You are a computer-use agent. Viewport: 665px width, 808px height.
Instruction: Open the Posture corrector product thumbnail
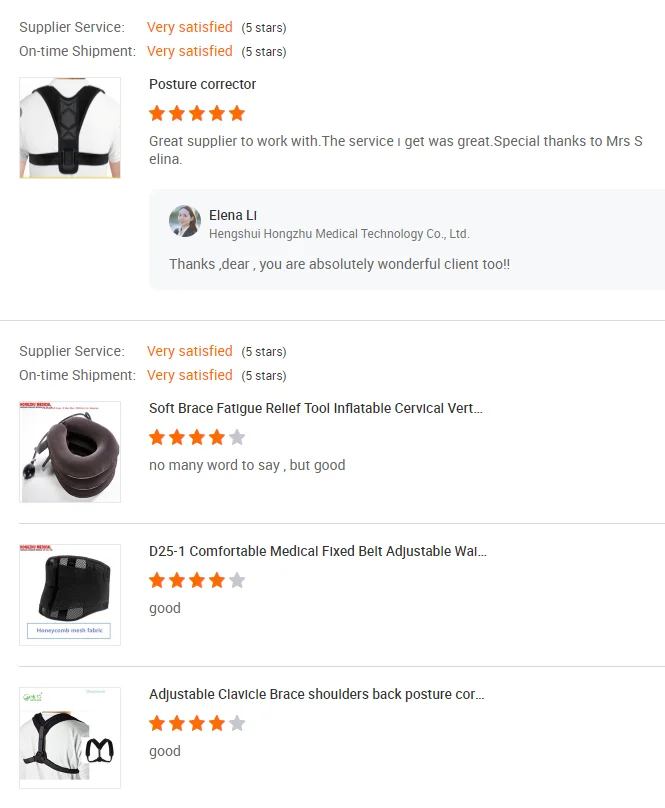point(70,128)
